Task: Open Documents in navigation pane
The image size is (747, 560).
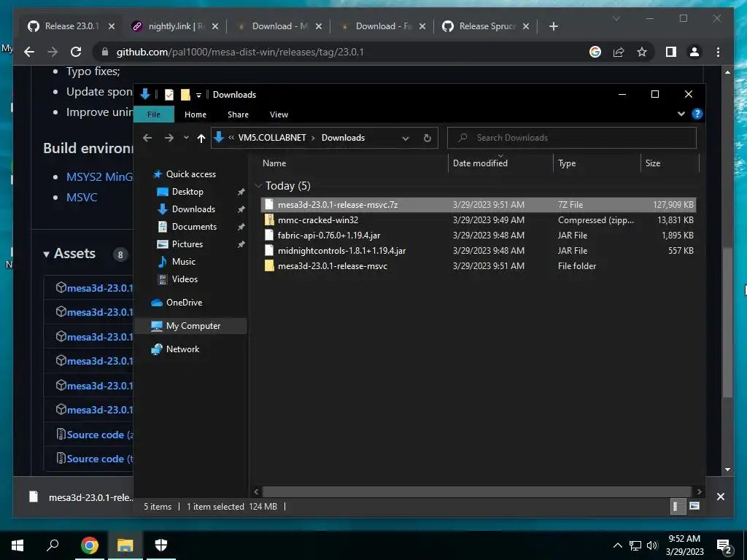Action: point(194,227)
